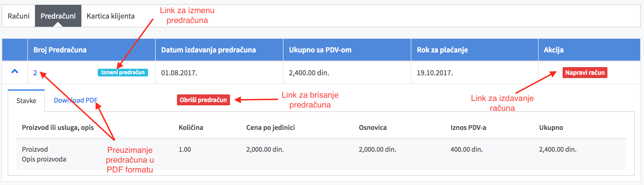Click the 01.08.2017. issue date cell
Image resolution: width=644 pixels, height=185 pixels.
[179, 73]
